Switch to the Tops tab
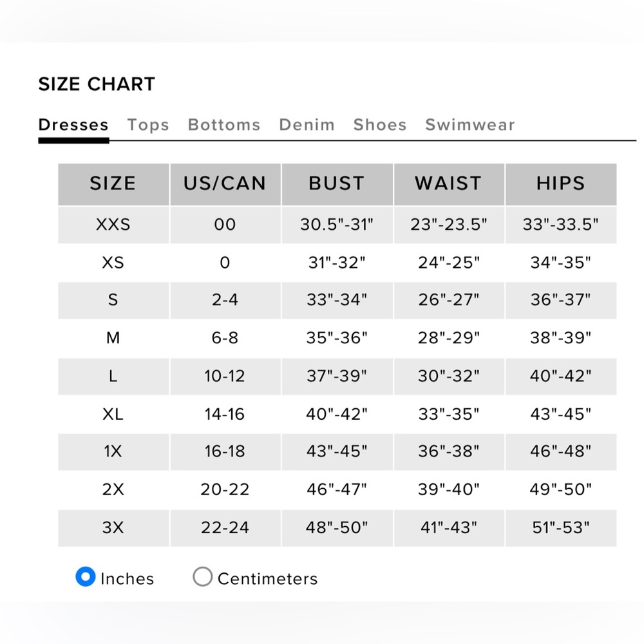644x644 pixels. pyautogui.click(x=148, y=125)
